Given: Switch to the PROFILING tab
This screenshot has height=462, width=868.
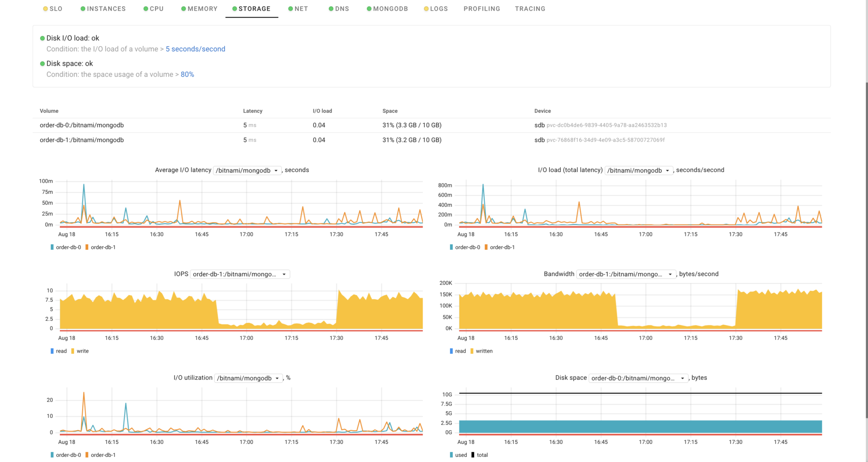Looking at the screenshot, I should (x=482, y=8).
